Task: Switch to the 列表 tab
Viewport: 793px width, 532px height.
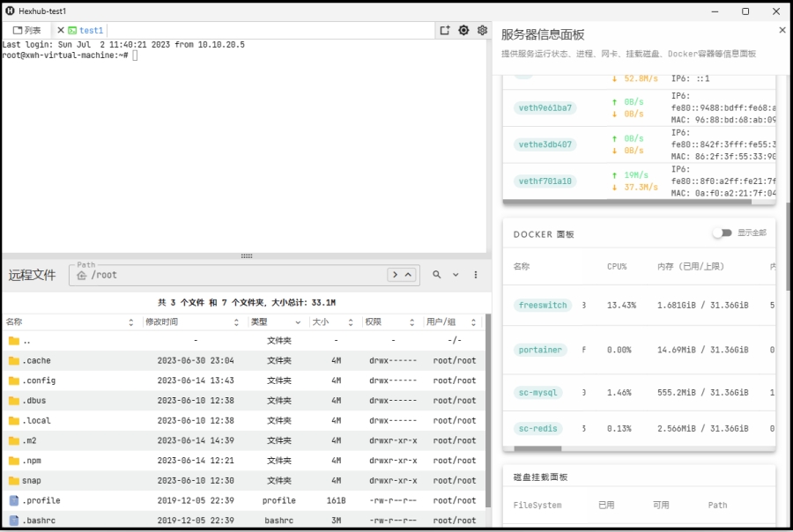Action: [27, 30]
